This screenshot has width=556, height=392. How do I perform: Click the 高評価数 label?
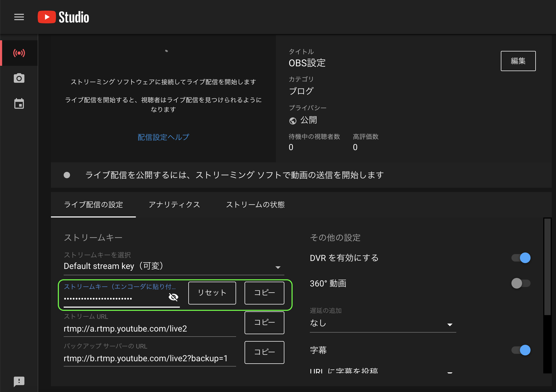point(366,137)
